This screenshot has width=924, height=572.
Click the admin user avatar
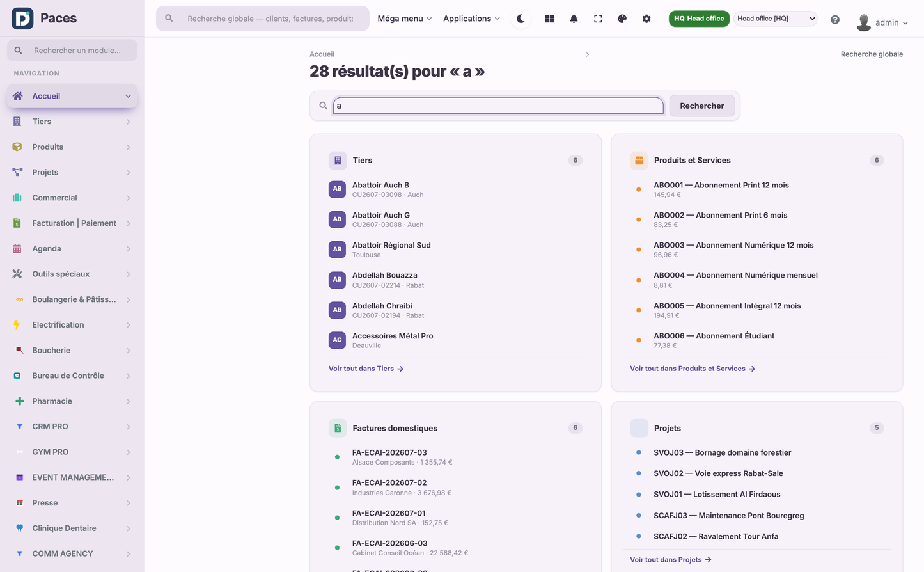coord(864,22)
